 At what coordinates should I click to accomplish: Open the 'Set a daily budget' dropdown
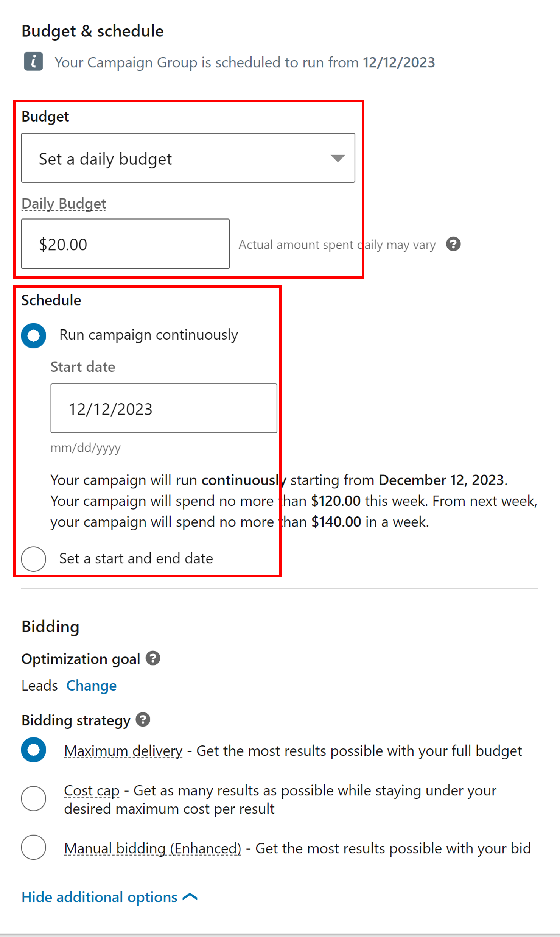(188, 158)
